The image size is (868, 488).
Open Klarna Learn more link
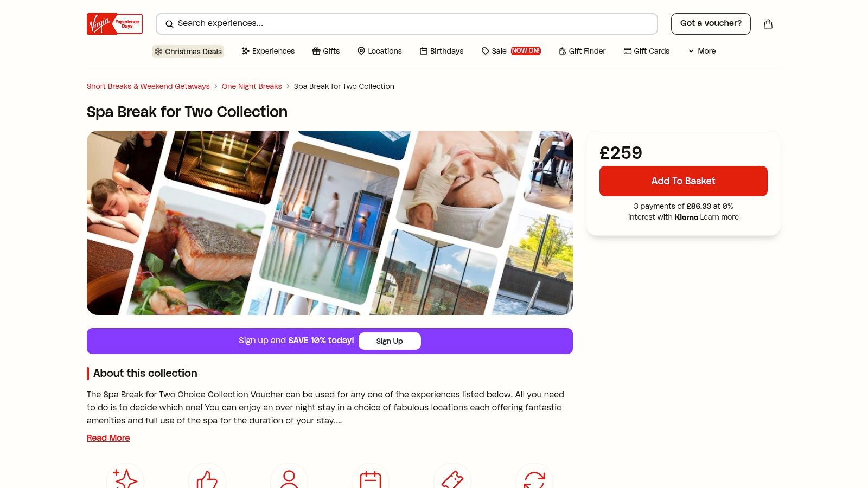point(719,217)
